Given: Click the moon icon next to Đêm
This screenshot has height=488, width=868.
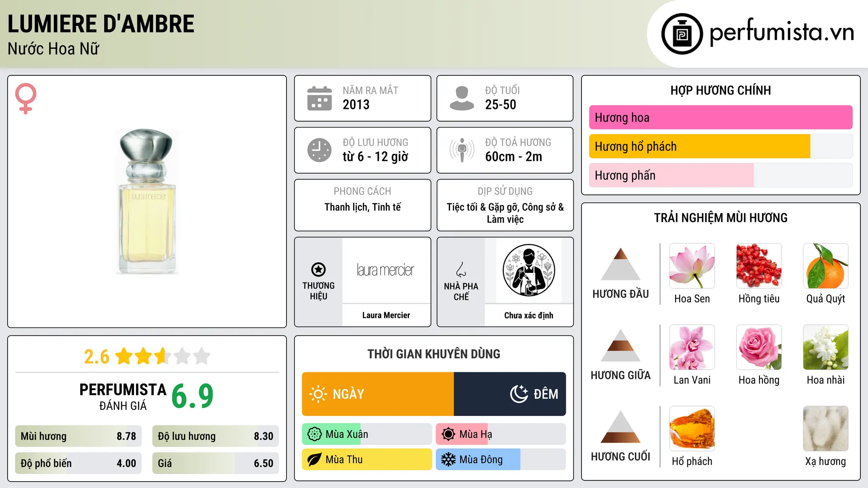Looking at the screenshot, I should click(x=519, y=394).
